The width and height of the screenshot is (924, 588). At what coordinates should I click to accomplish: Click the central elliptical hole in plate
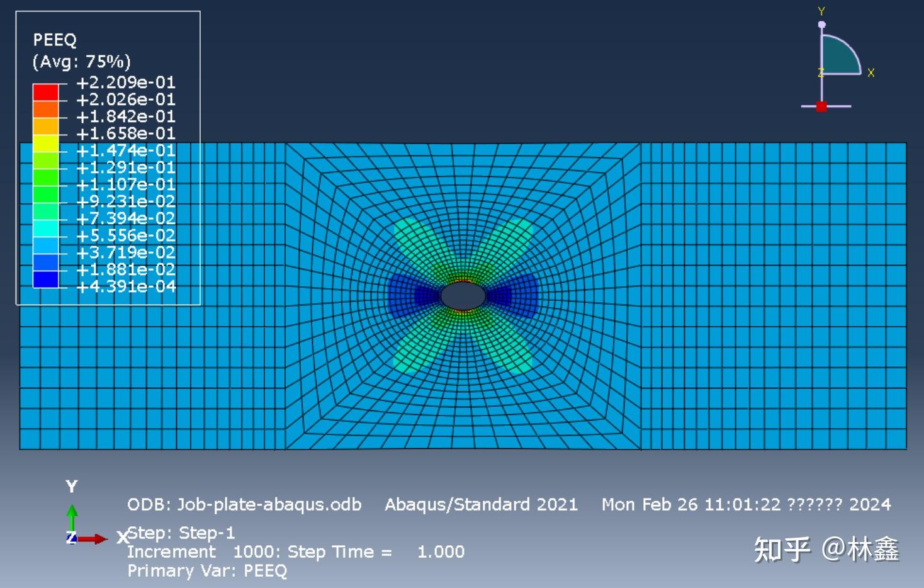(463, 296)
